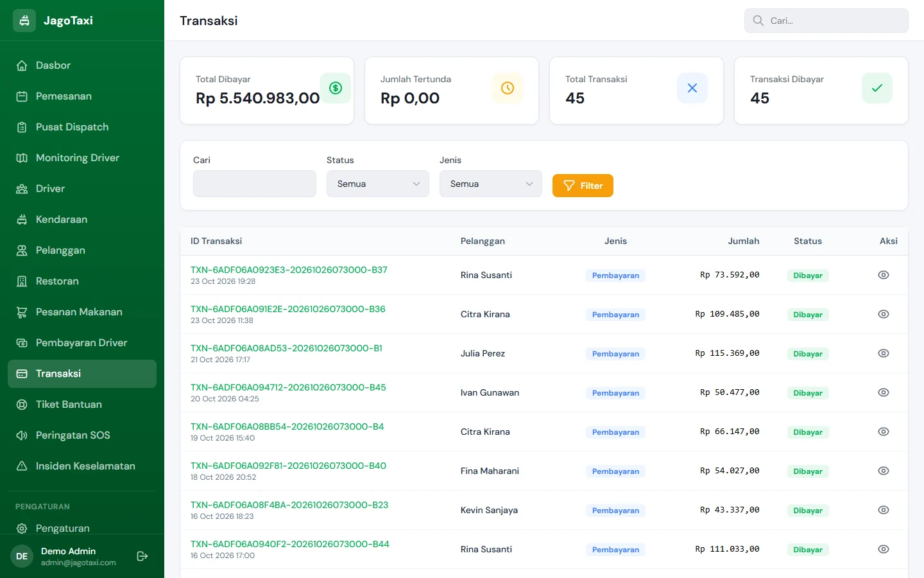Open transaction link ending in B37

pos(289,270)
